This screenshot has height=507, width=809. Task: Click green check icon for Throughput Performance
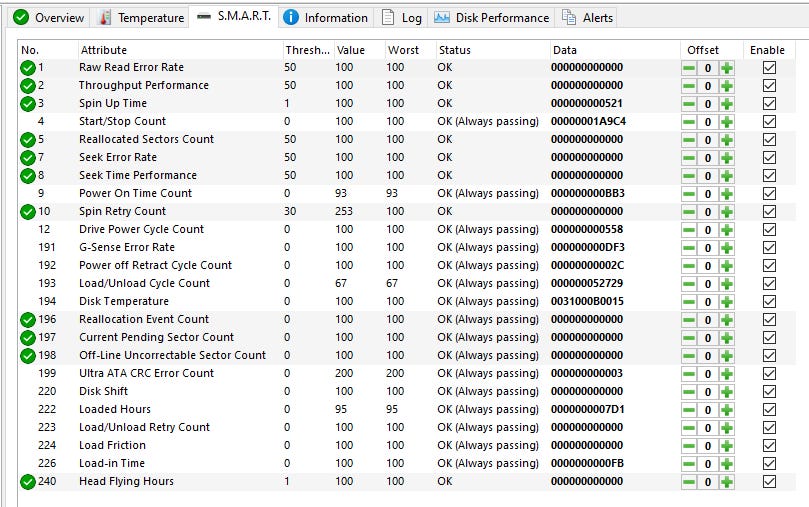(x=27, y=86)
